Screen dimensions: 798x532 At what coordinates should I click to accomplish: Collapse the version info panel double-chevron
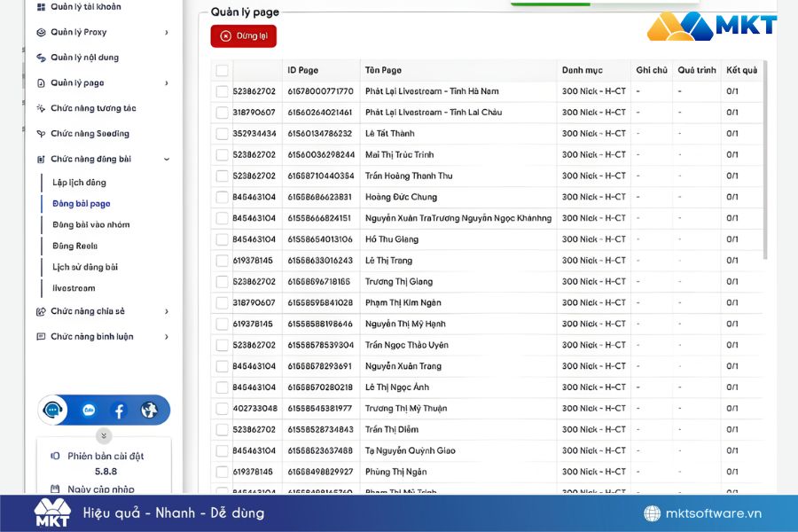[104, 435]
